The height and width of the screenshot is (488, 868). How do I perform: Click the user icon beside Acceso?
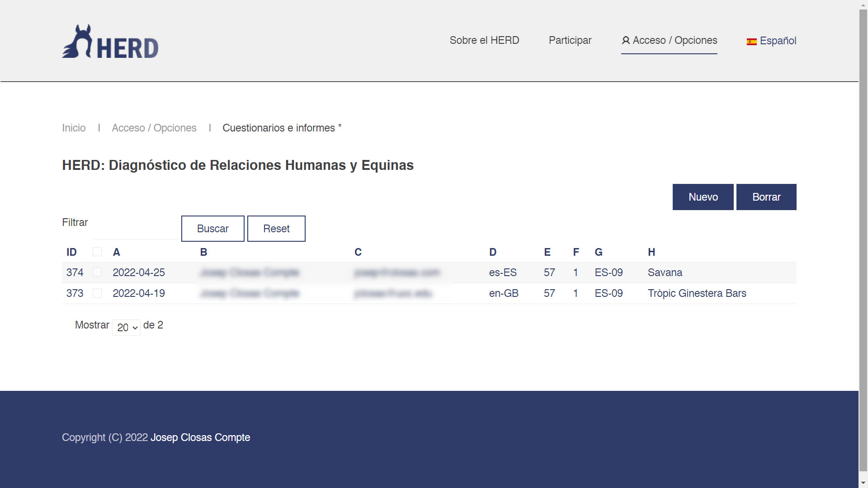[x=626, y=41]
